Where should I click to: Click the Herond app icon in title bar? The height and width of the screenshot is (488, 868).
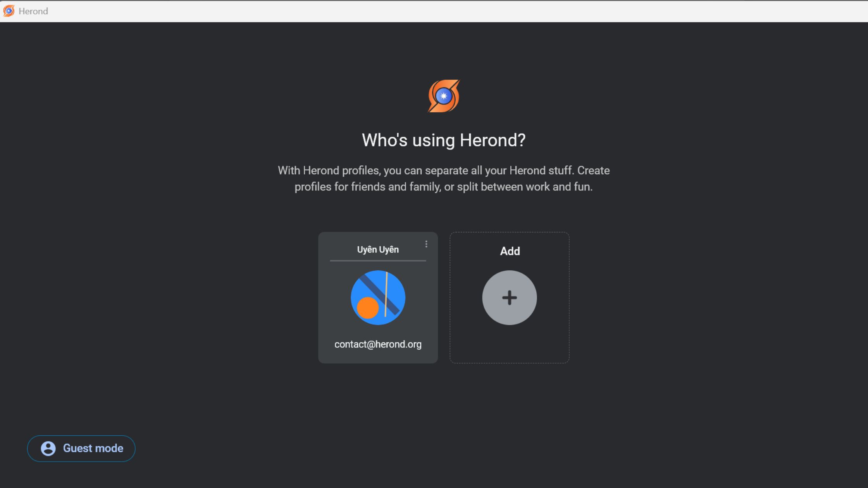point(9,11)
